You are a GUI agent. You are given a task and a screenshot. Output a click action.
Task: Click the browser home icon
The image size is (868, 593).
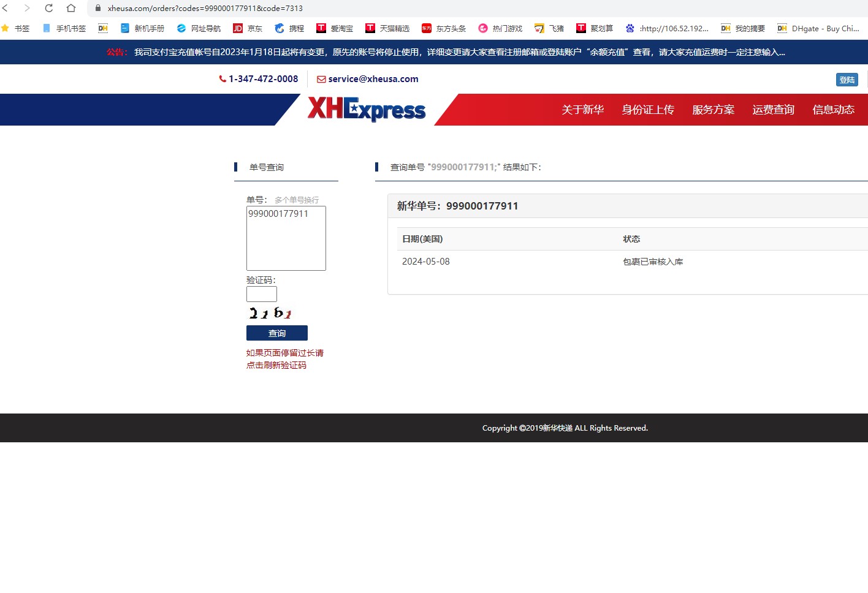71,8
